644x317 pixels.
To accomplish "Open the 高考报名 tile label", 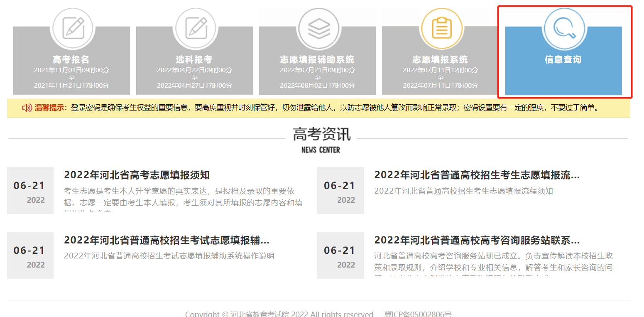I will [71, 59].
